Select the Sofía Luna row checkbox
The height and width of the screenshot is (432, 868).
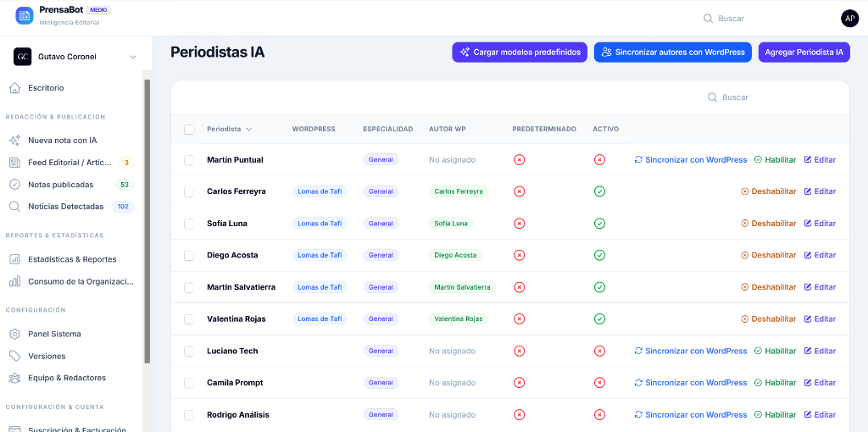[x=189, y=224]
